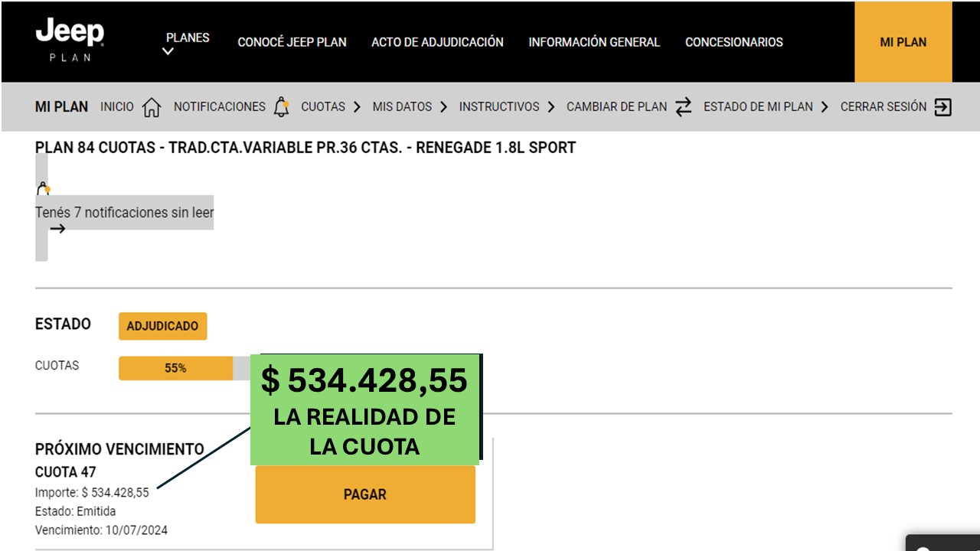980x551 pixels.
Task: Click the unread notifications message text
Action: (125, 213)
